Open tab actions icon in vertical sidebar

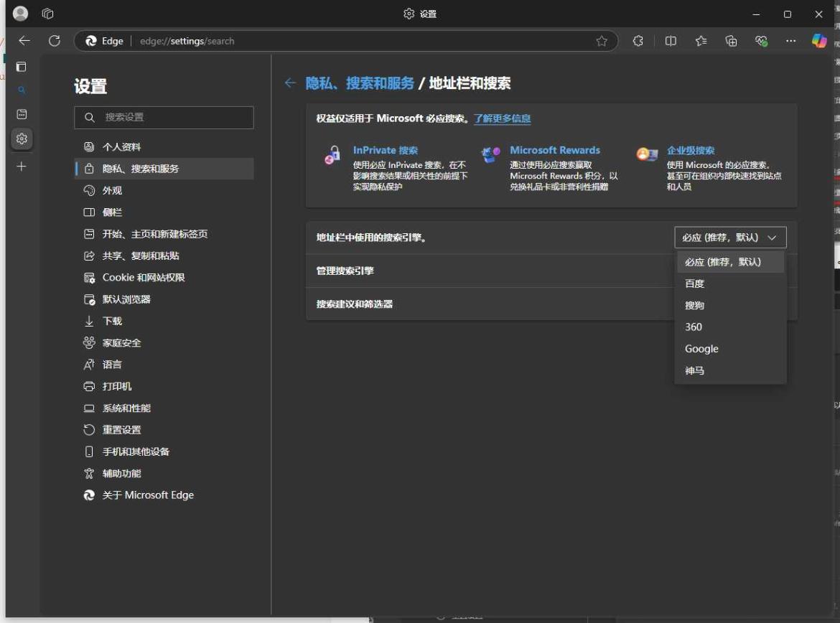[x=22, y=67]
